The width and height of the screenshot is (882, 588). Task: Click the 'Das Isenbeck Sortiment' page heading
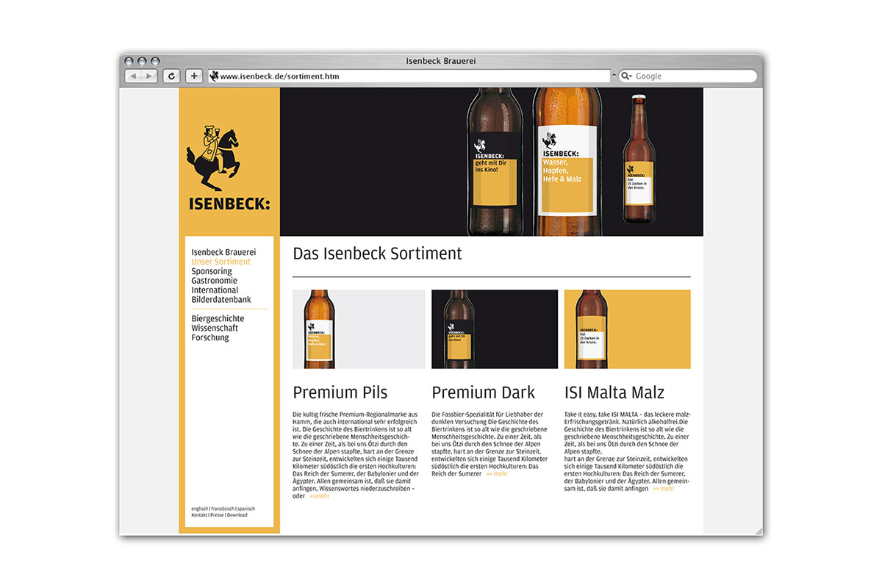pyautogui.click(x=378, y=254)
